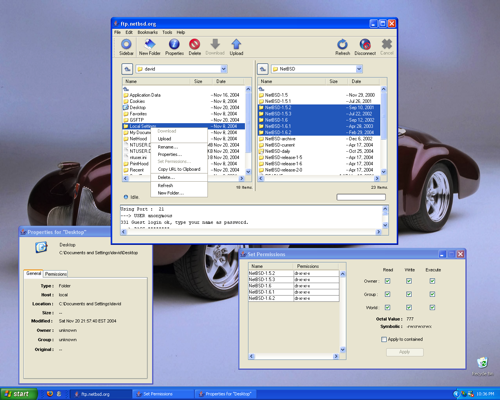Click local file list vertical scrollbar
The width and height of the screenshot is (500, 400).
[x=248, y=131]
